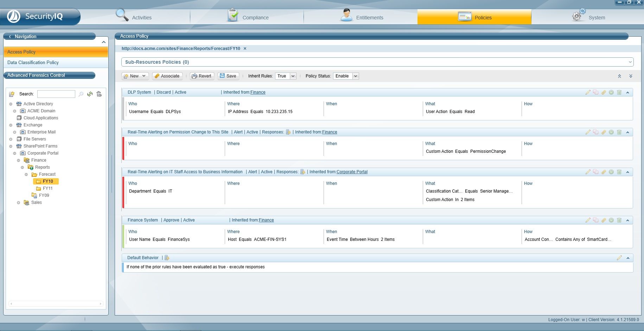644x331 pixels.
Task: Duplicate the Finance System rule
Action: click(x=595, y=220)
